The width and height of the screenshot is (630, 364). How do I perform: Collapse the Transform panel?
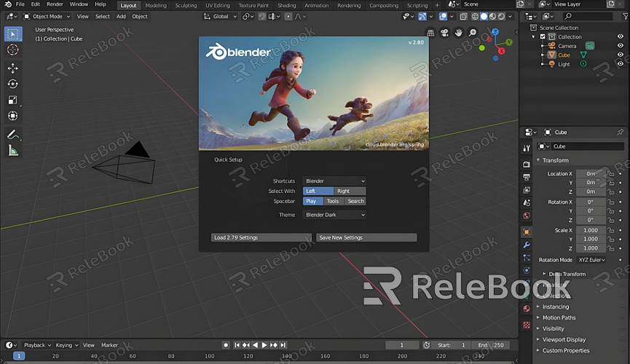click(554, 160)
